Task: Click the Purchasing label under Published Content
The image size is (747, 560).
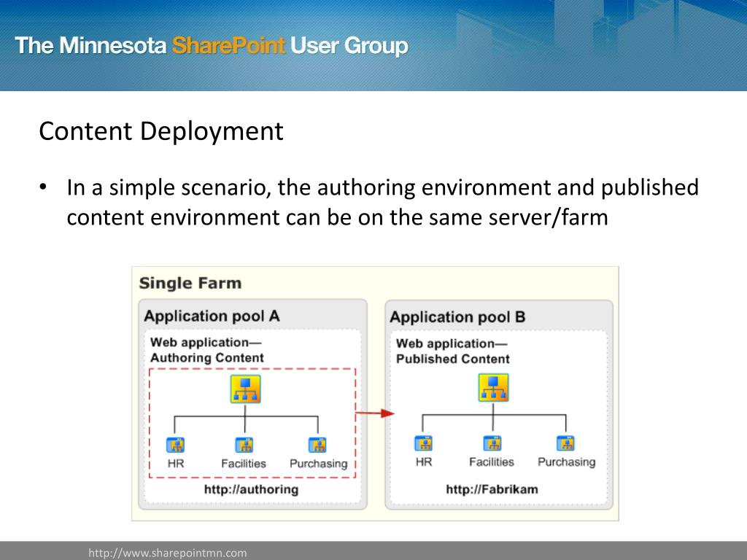Action: (x=566, y=462)
